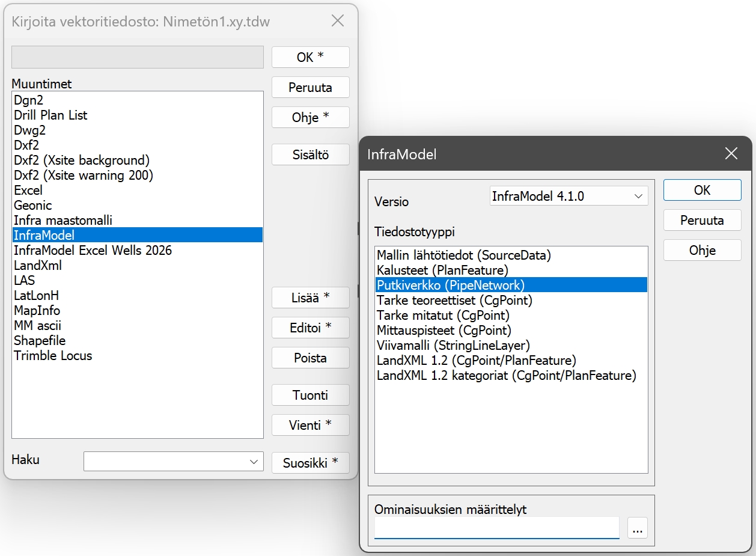Confirm with OK in the InfraModel dialog

703,190
